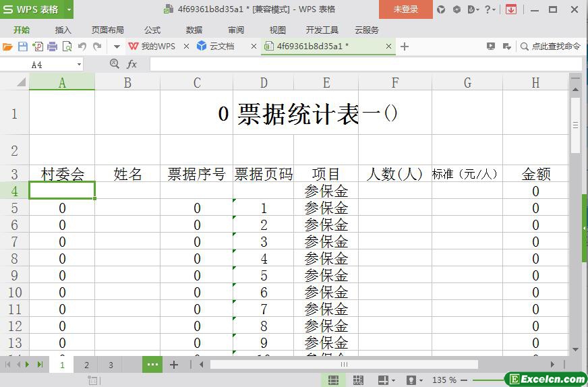Viewport: 588px width, 387px height.
Task: Click the Open folder icon in toolbar
Action: click(7, 47)
